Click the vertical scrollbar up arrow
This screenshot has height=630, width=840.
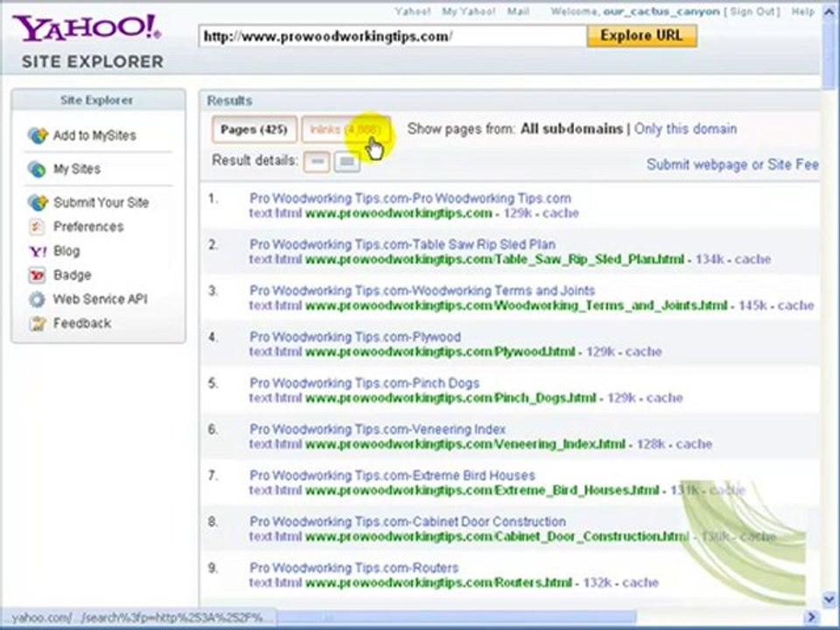(x=829, y=11)
